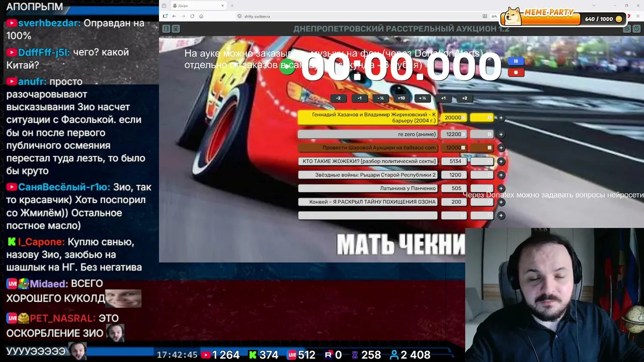Open the leftmost icon in the auction header
Screen dimensions: 644x362
tap(166, 29)
